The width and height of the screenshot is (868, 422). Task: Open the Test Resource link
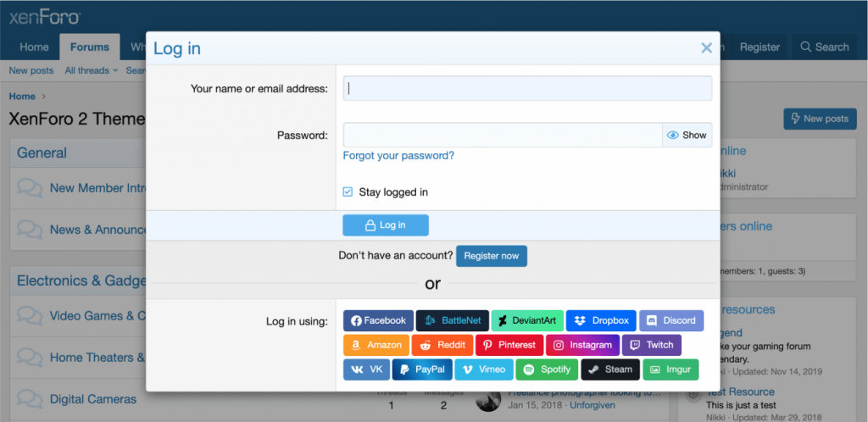pos(741,392)
